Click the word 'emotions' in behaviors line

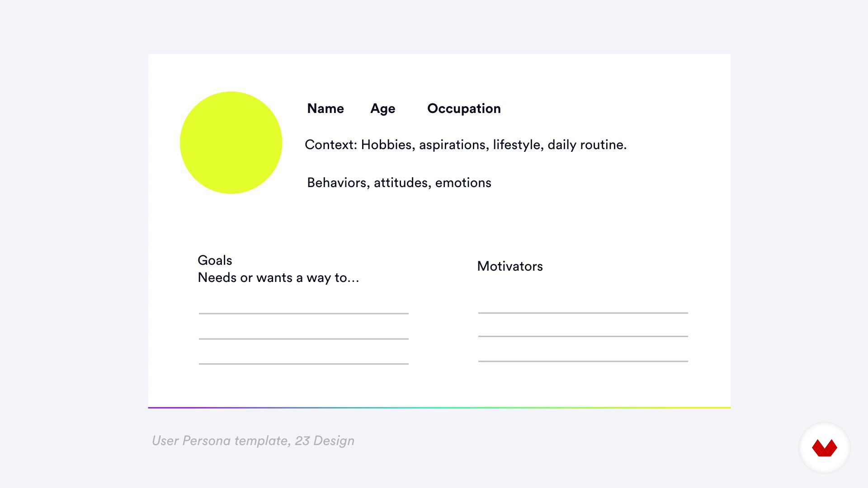[463, 183]
